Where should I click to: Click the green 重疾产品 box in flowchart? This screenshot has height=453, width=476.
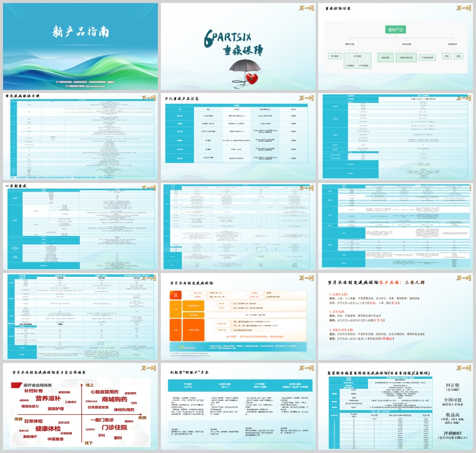coord(397,30)
